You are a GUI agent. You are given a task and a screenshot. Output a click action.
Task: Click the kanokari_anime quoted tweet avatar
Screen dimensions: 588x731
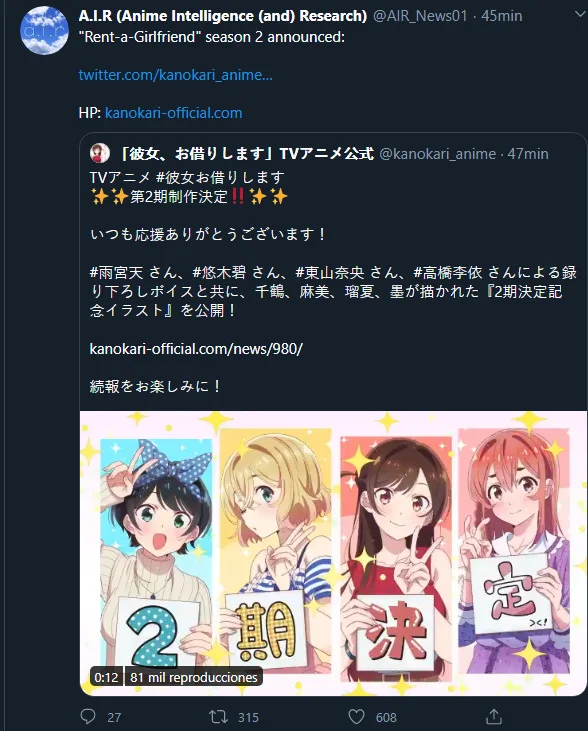(x=99, y=153)
